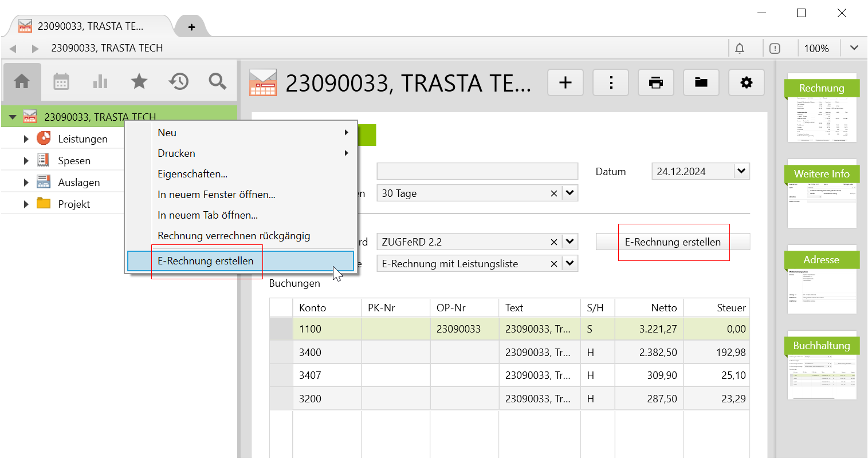Image resolution: width=868 pixels, height=459 pixels.
Task: Open the settings gear button
Action: [746, 83]
